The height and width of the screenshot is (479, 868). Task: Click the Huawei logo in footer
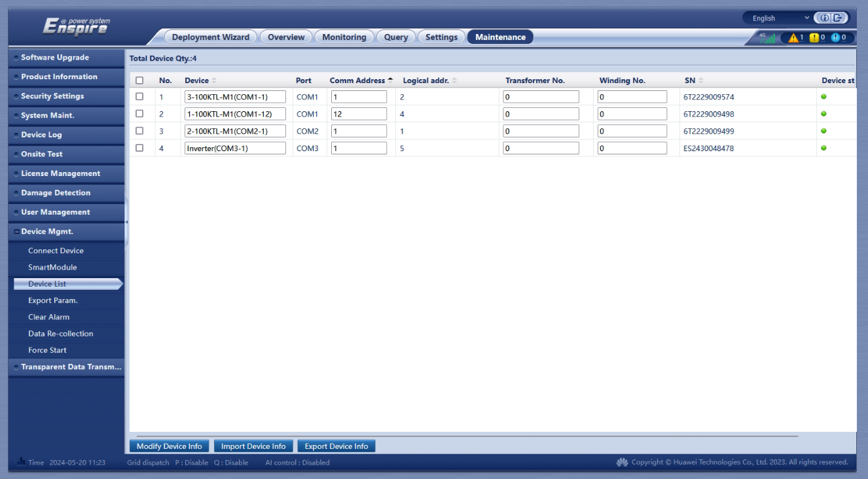click(622, 463)
